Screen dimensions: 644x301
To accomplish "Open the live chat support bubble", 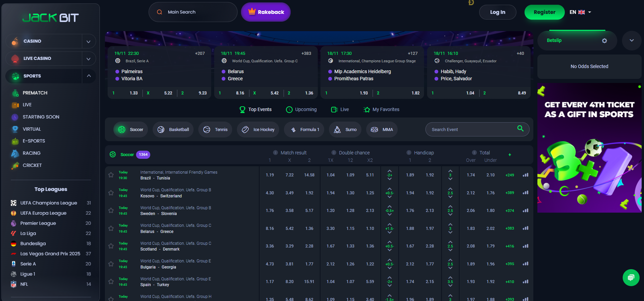I will [x=631, y=278].
